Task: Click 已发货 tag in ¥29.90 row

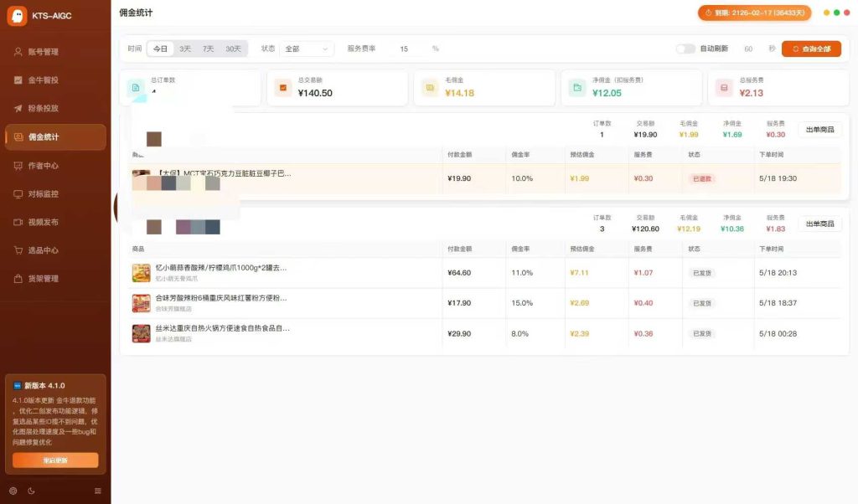Action: point(702,333)
